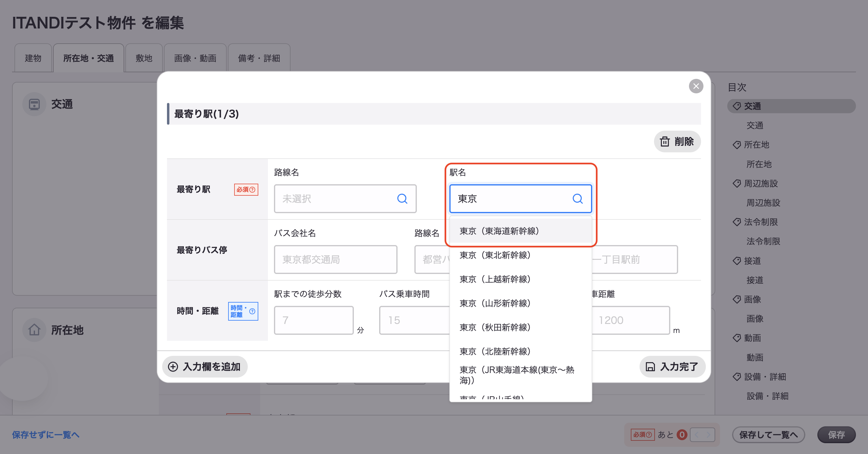Screen dimensions: 868x454
Task: Click tag icon next to 設備・詳細 in 目次
Action: [737, 377]
